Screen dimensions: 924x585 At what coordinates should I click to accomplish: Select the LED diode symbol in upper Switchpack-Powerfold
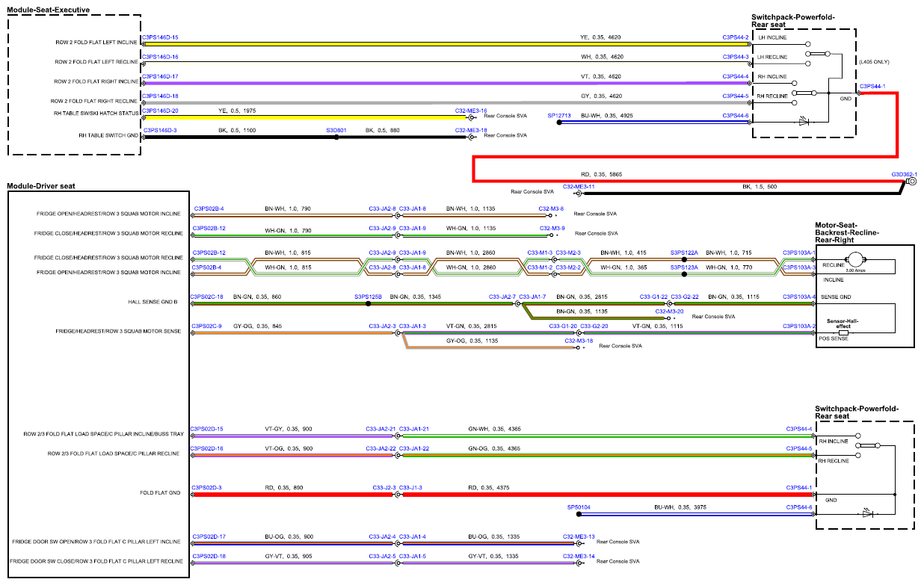click(x=804, y=120)
